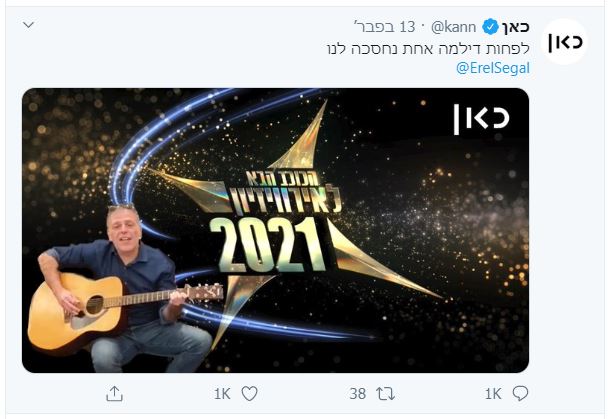The width and height of the screenshot is (610, 419).
Task: Click the blue verified badge
Action: [491, 27]
